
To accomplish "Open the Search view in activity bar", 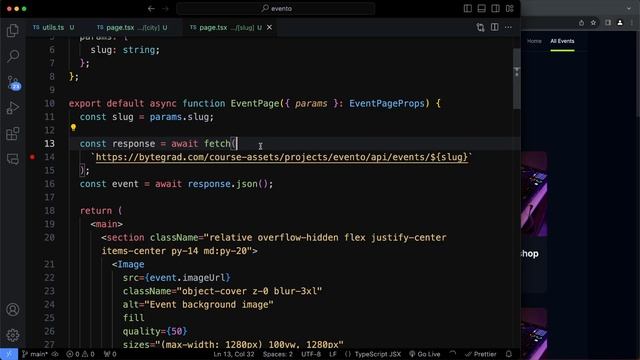I will coord(13,56).
